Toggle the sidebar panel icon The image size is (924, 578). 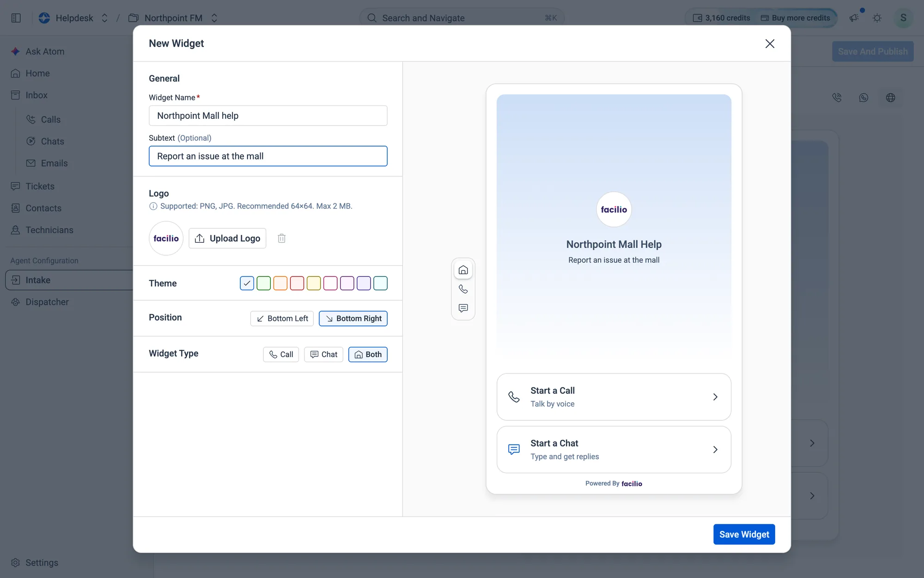click(x=16, y=18)
